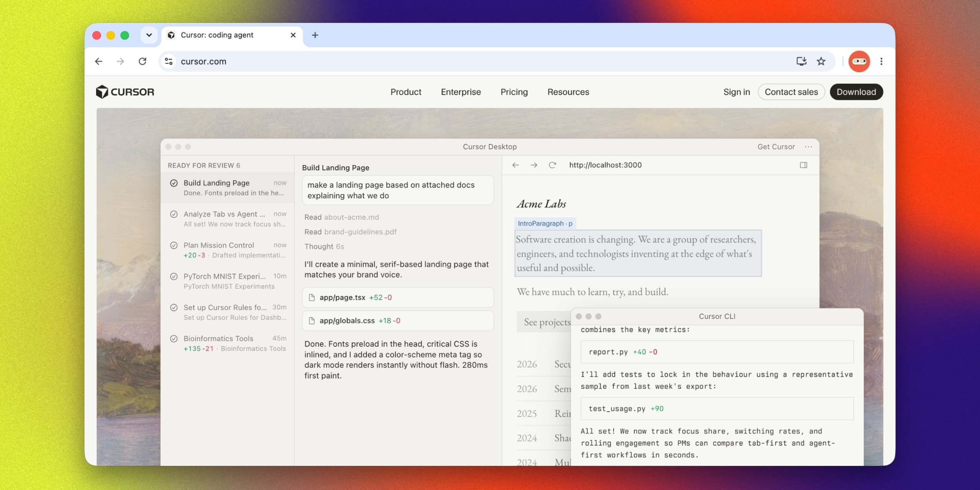Click the check icon for Bioinformatics Tools
Screen dimensions: 980x490
click(x=174, y=338)
